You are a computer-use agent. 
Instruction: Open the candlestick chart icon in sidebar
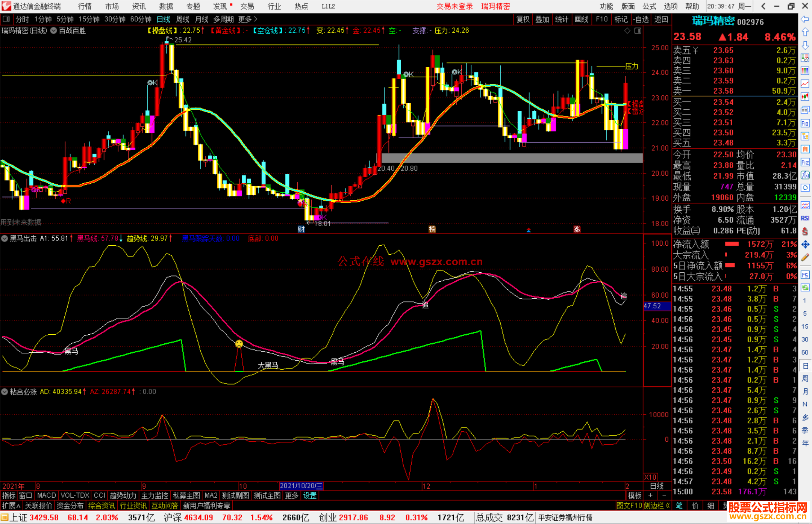coord(805,97)
